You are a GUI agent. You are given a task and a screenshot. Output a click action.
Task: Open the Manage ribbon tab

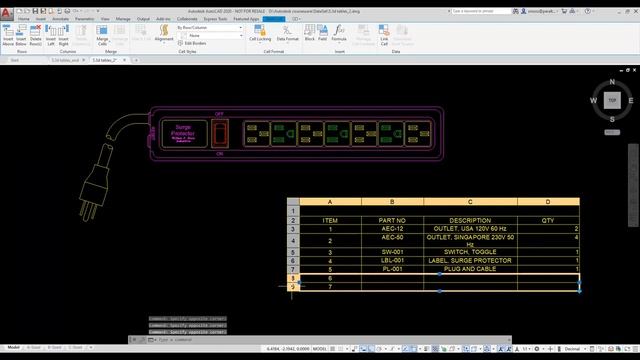[x=123, y=19]
